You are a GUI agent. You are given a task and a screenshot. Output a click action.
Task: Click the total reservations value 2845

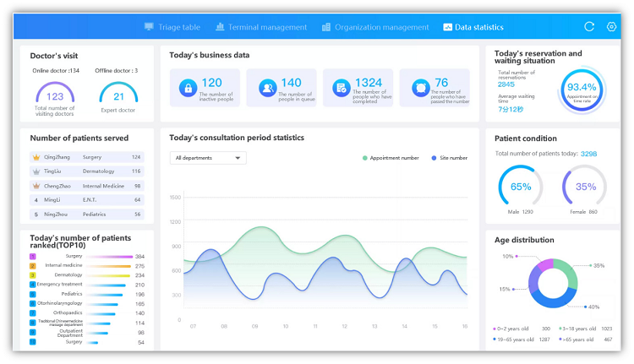[x=506, y=84]
